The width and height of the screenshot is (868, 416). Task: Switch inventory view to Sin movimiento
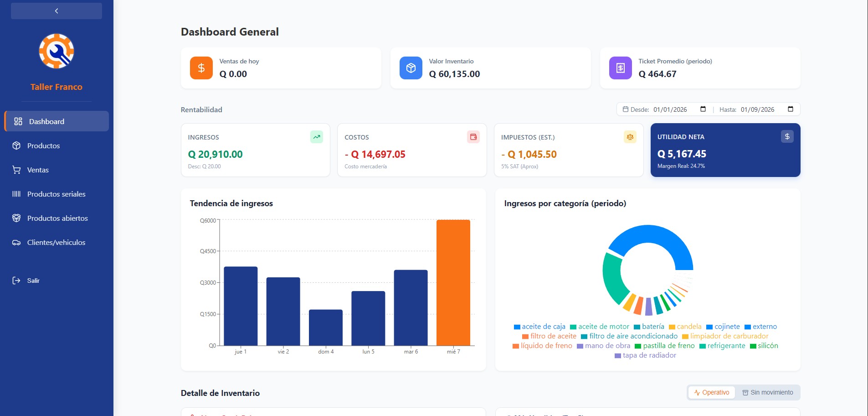tap(768, 392)
